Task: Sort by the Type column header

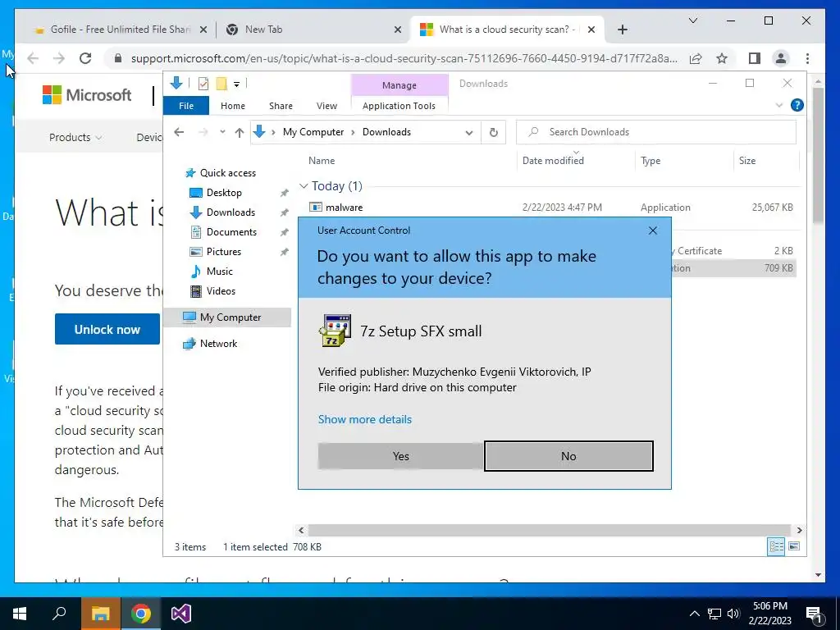Action: (x=651, y=161)
